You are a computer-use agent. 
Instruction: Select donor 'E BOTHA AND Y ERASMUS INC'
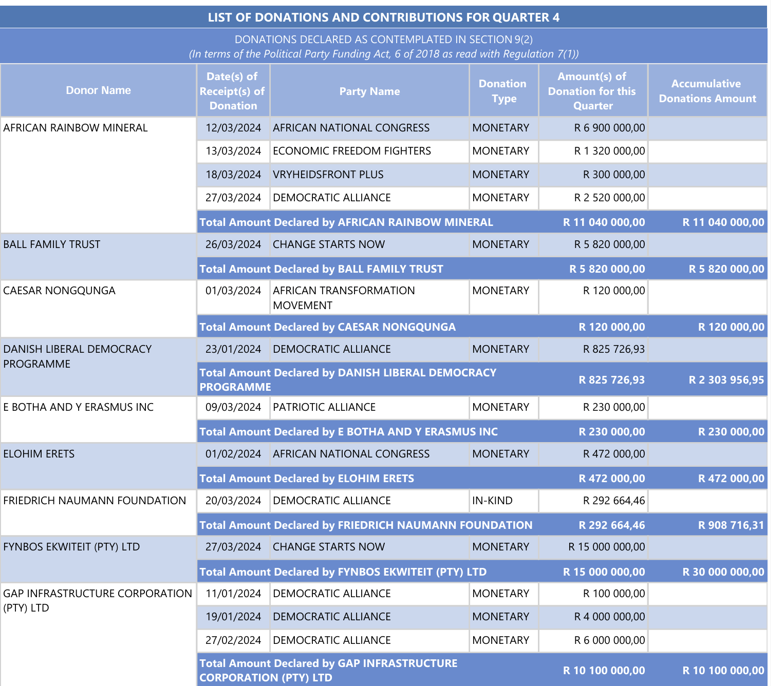point(79,407)
